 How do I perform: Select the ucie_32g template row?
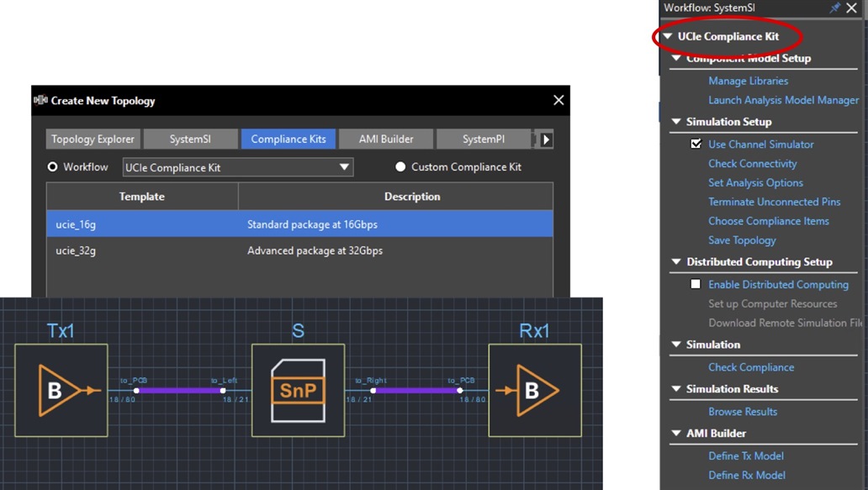[x=299, y=250]
